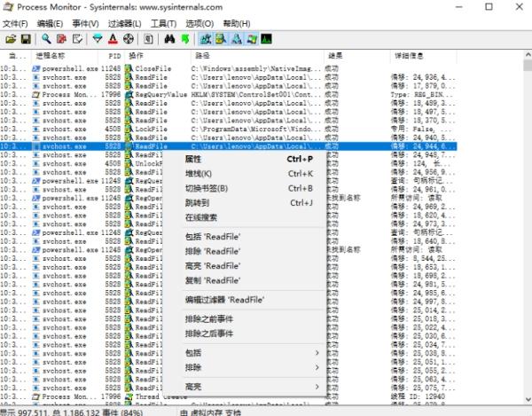Select the powershell.exe CloseFile row
Viewport: 532px width, 416px height.
click(228, 68)
